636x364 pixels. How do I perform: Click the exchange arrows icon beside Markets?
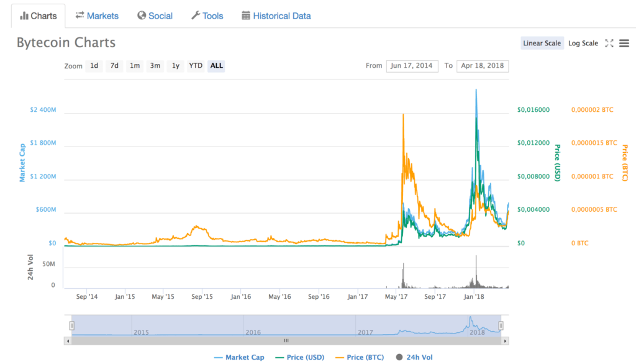[80, 16]
